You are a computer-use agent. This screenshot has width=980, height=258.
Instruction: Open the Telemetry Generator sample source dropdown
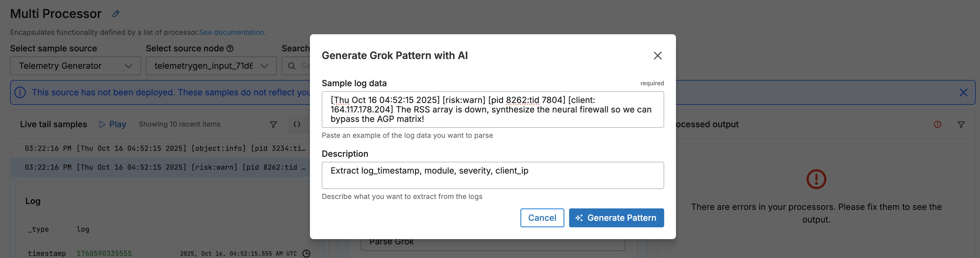coord(75,66)
